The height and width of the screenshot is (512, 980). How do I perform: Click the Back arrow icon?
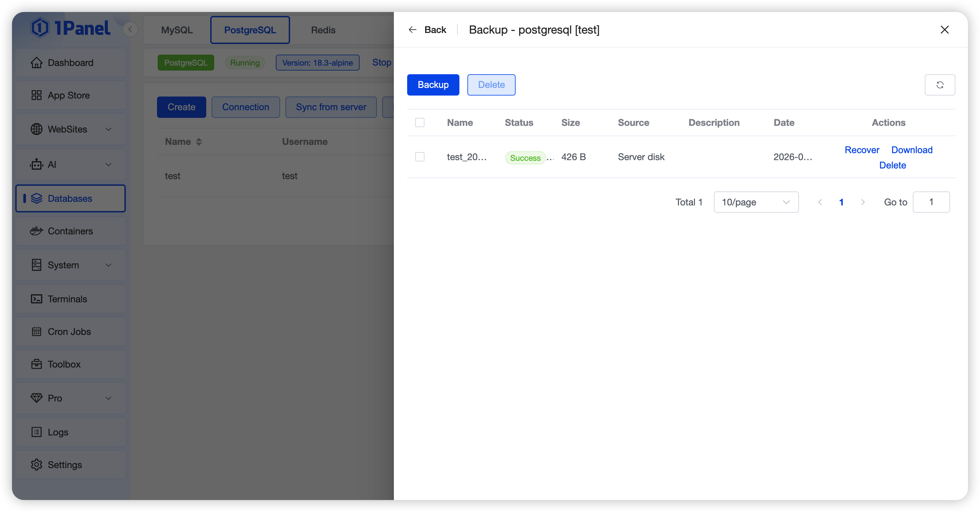tap(412, 30)
